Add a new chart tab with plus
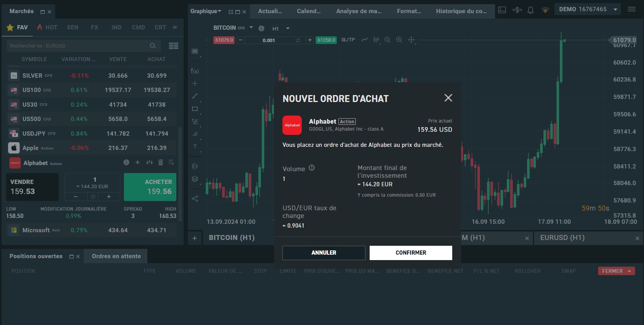The height and width of the screenshot is (325, 644). tap(194, 238)
